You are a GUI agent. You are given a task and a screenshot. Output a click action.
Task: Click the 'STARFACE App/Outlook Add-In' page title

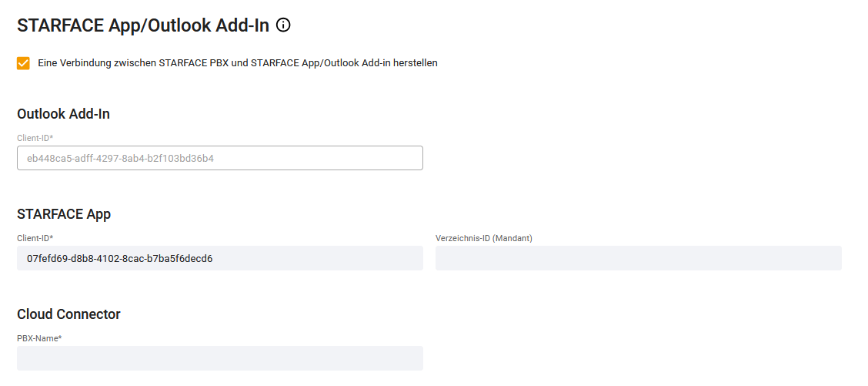(x=143, y=25)
